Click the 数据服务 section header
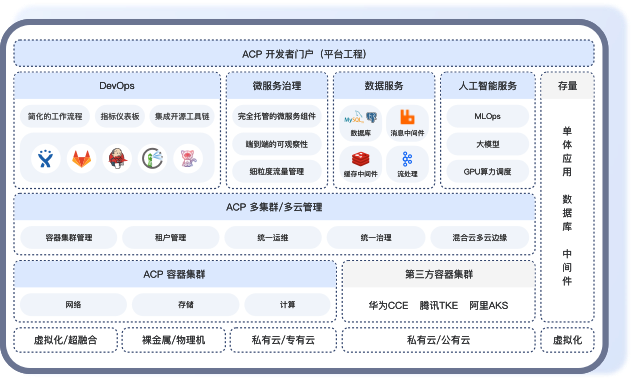The height and width of the screenshot is (380, 634). (x=384, y=86)
